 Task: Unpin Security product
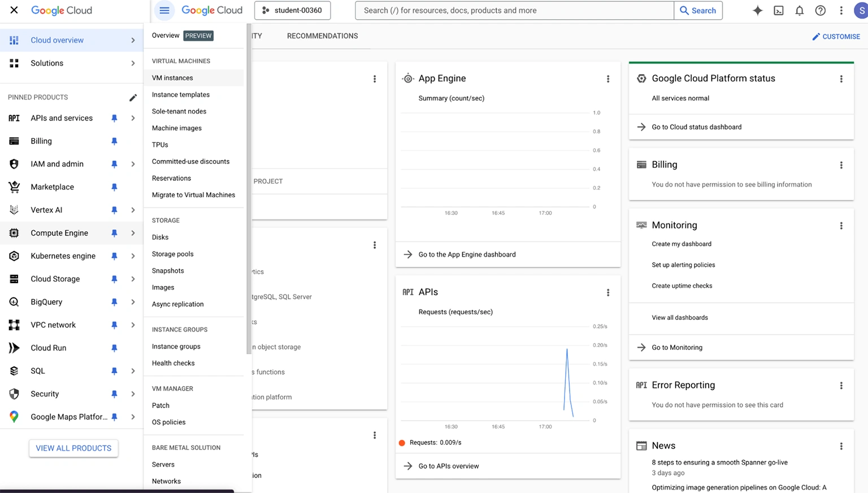pos(114,393)
